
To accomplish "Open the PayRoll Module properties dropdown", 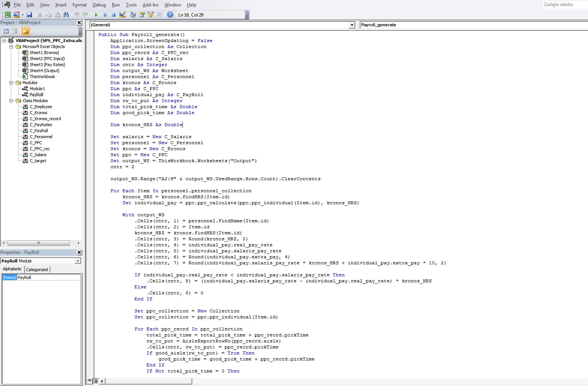I will click(78, 261).
